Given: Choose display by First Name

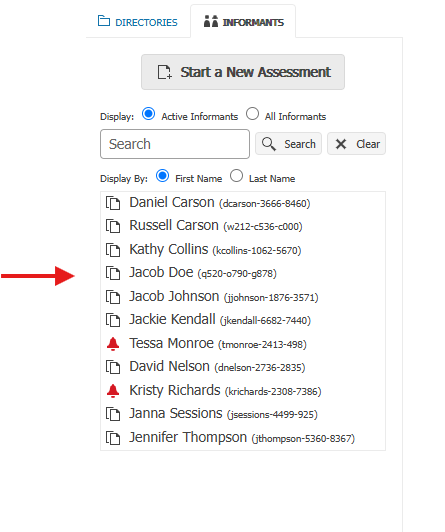Looking at the screenshot, I should pos(162,176).
